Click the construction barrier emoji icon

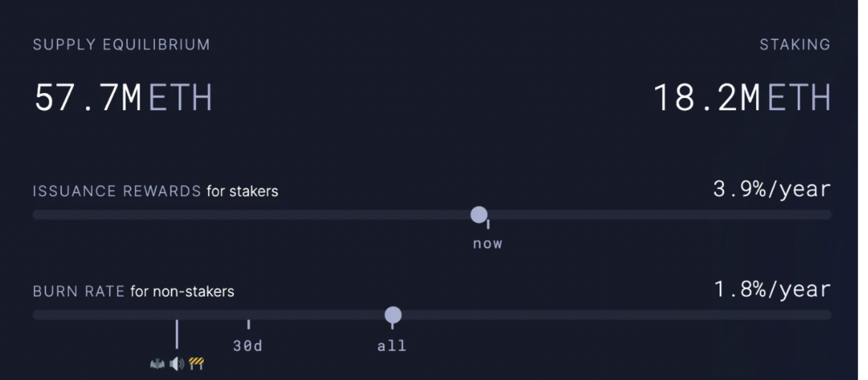(196, 364)
